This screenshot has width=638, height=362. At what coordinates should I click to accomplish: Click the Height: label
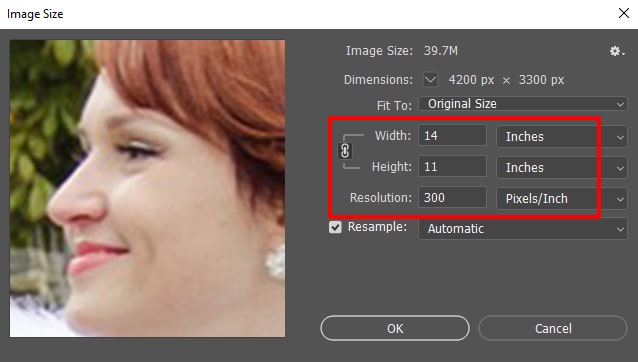click(x=391, y=166)
